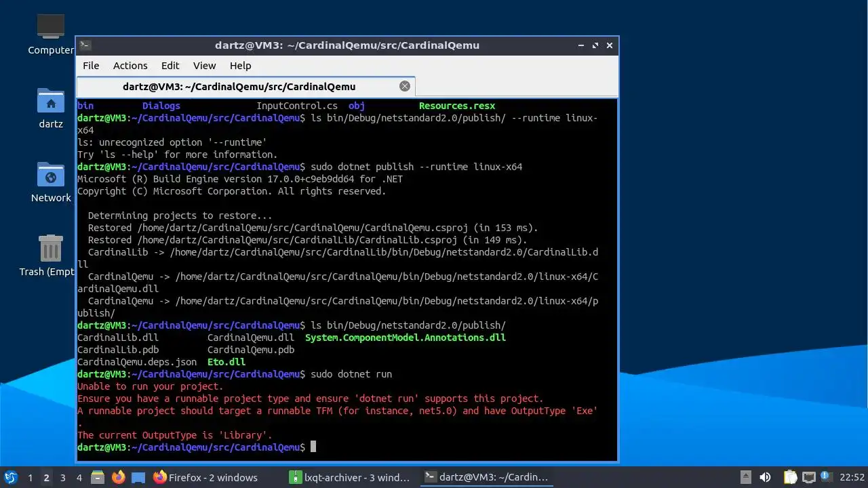Open the update notifier tray icon

826,477
